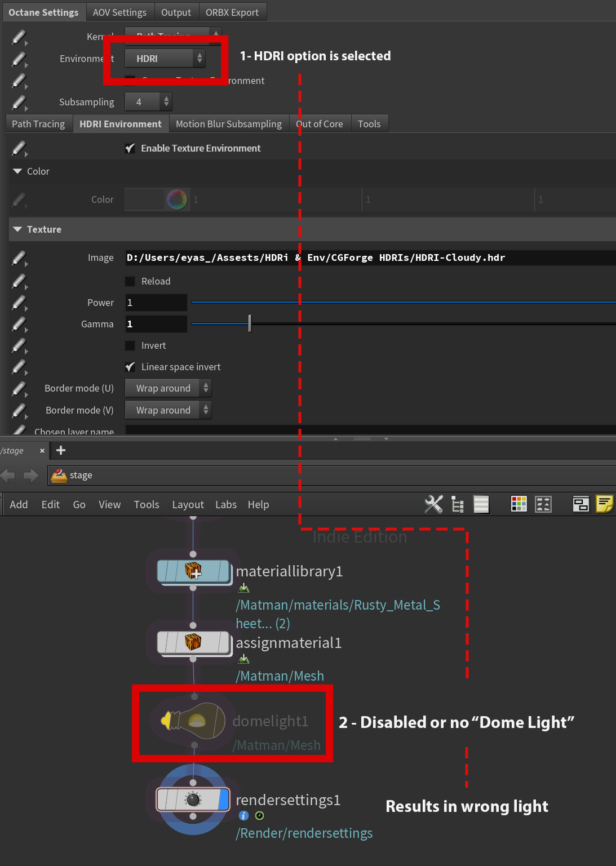
Task: Close the /stage pane tab
Action: 42,451
